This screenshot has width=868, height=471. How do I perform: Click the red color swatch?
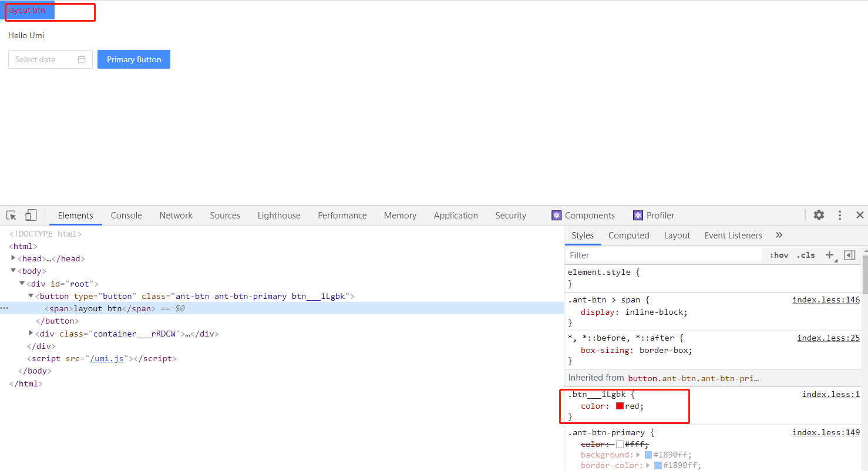pyautogui.click(x=620, y=406)
